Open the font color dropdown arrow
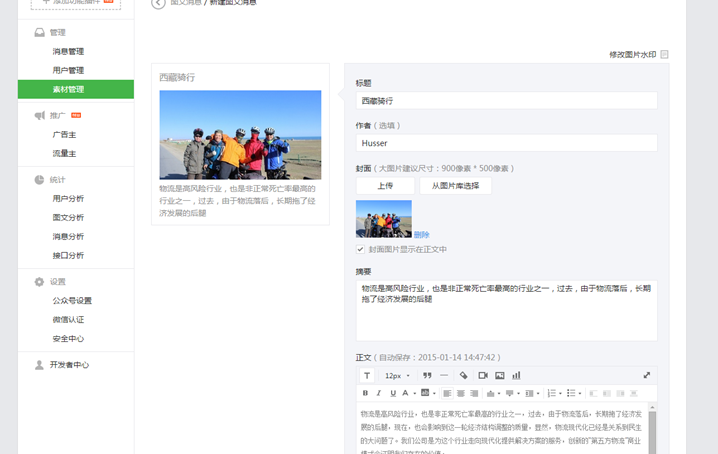Image resolution: width=718 pixels, height=454 pixels. pyautogui.click(x=414, y=394)
